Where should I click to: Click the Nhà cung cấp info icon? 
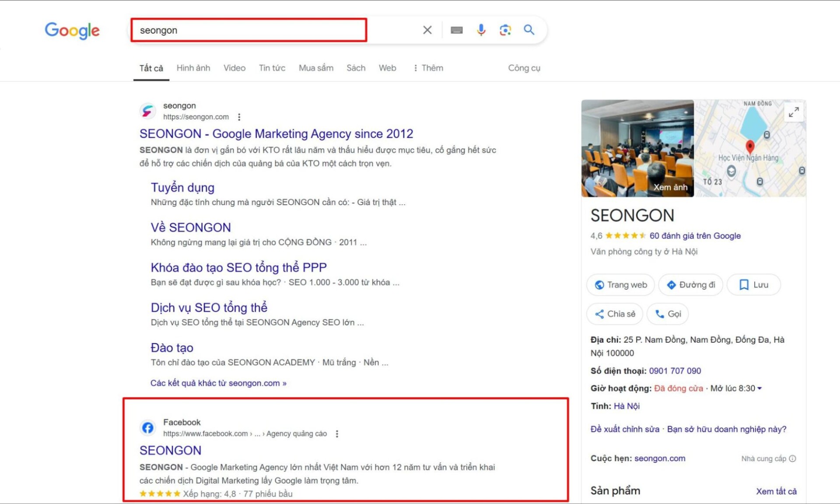click(x=792, y=458)
